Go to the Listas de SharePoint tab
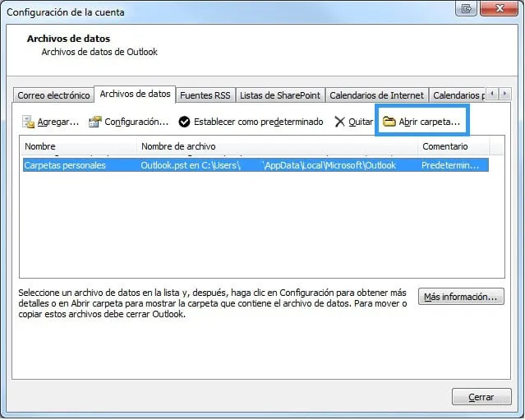The height and width of the screenshot is (420, 525). click(x=280, y=95)
